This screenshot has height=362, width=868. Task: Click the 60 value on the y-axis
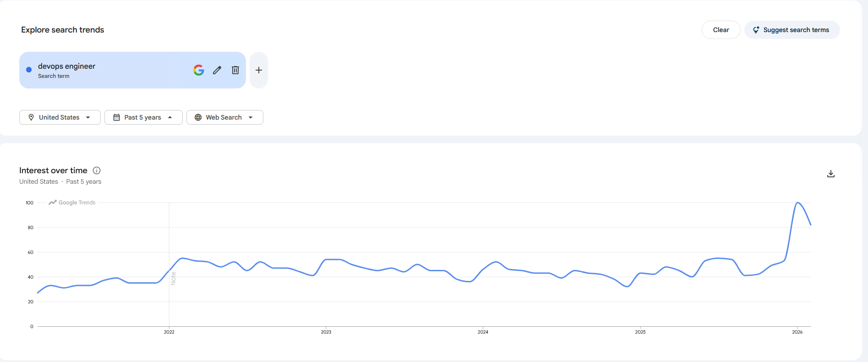click(31, 252)
